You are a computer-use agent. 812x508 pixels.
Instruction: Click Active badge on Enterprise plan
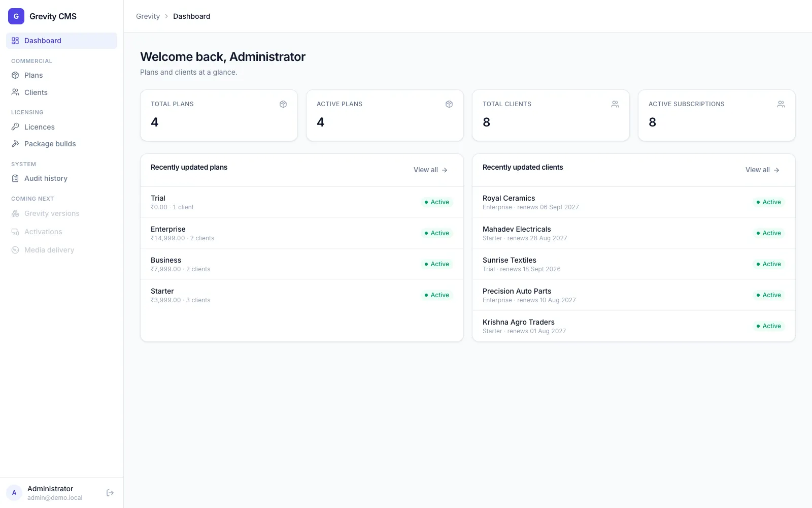[x=436, y=233]
